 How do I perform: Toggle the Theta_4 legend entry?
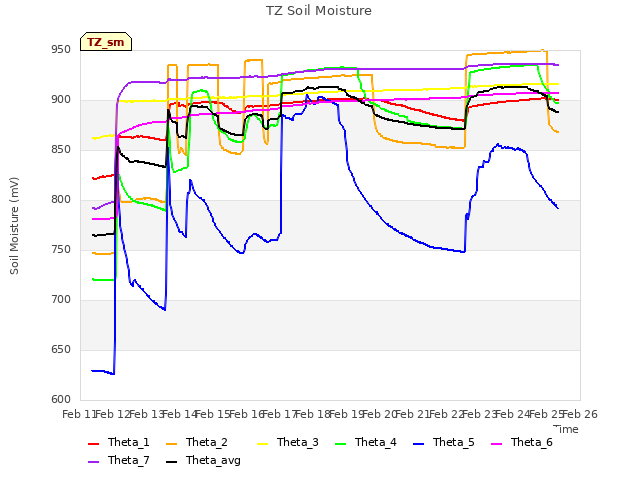[x=366, y=442]
